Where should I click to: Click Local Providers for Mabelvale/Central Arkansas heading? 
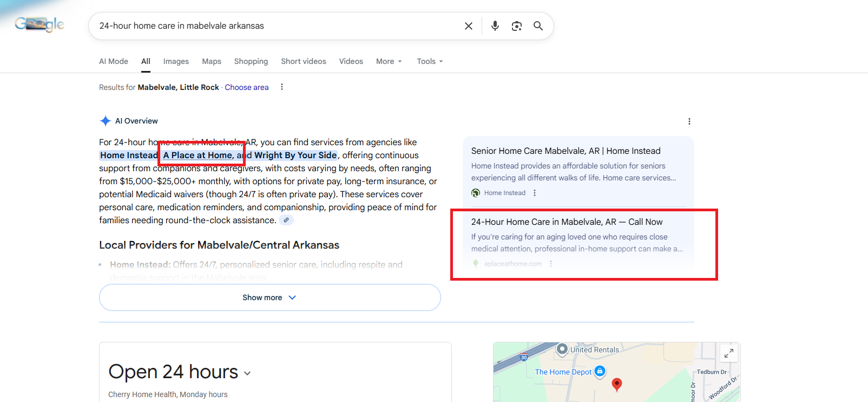pos(219,245)
